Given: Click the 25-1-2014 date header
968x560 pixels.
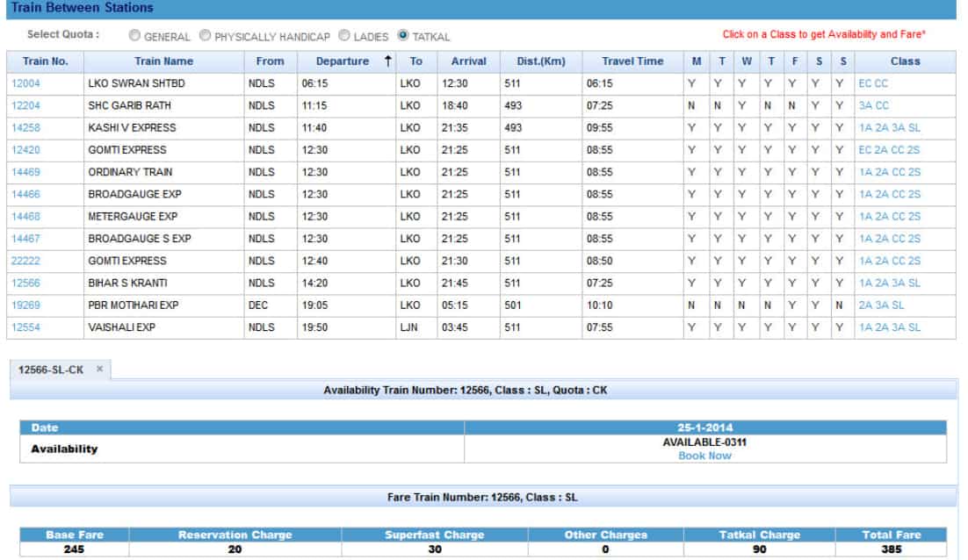Looking at the screenshot, I should (704, 427).
